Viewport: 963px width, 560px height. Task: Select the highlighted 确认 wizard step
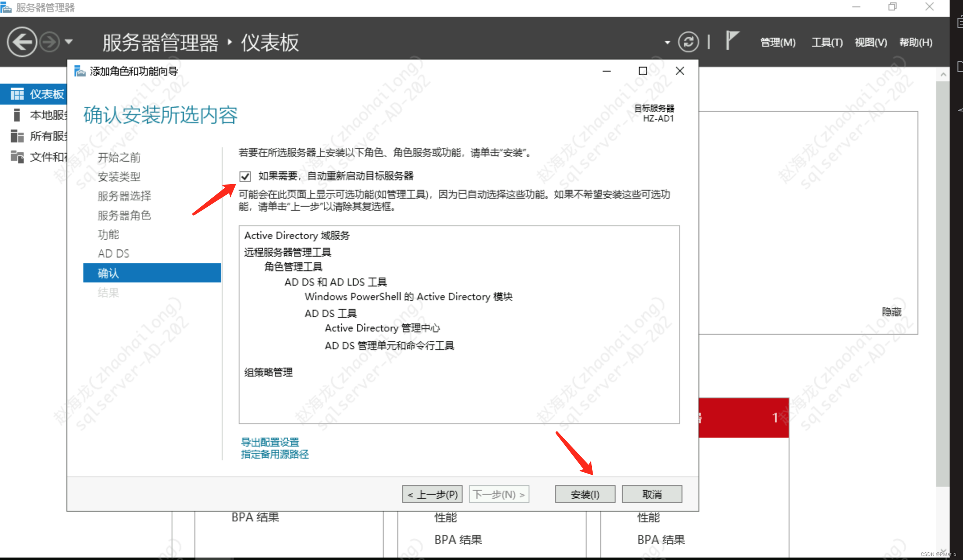click(x=152, y=273)
